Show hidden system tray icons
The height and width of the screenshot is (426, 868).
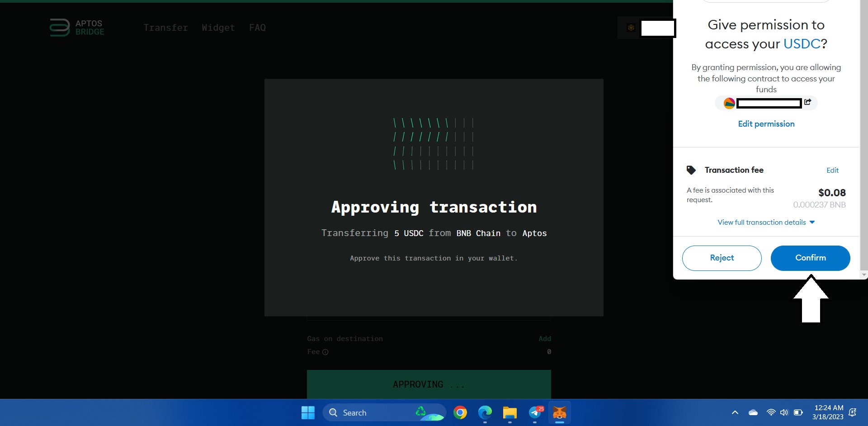pos(735,412)
